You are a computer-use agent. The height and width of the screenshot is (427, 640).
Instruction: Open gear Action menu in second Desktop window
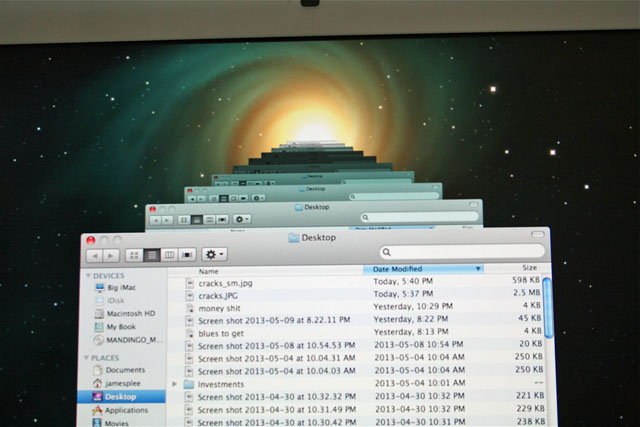tap(242, 219)
